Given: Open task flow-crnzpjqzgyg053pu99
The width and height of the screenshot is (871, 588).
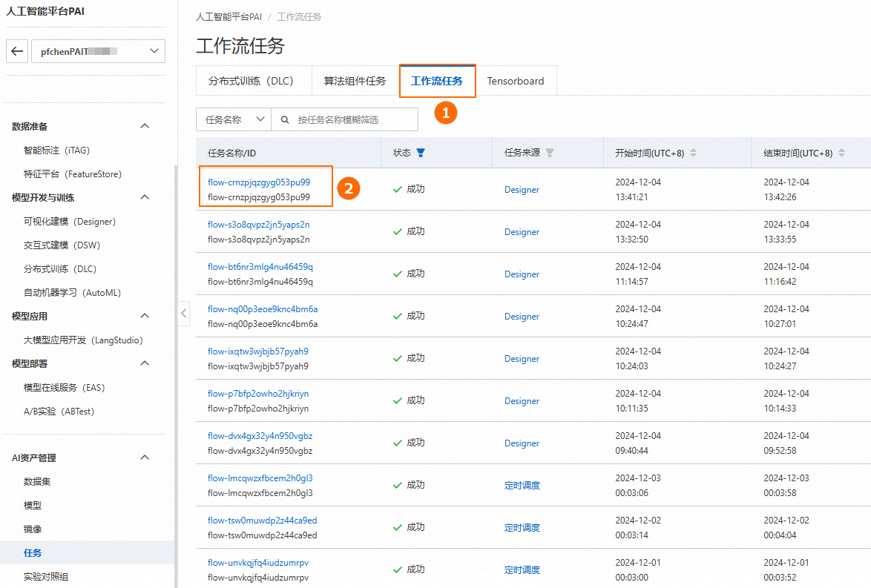Looking at the screenshot, I should pos(259,182).
